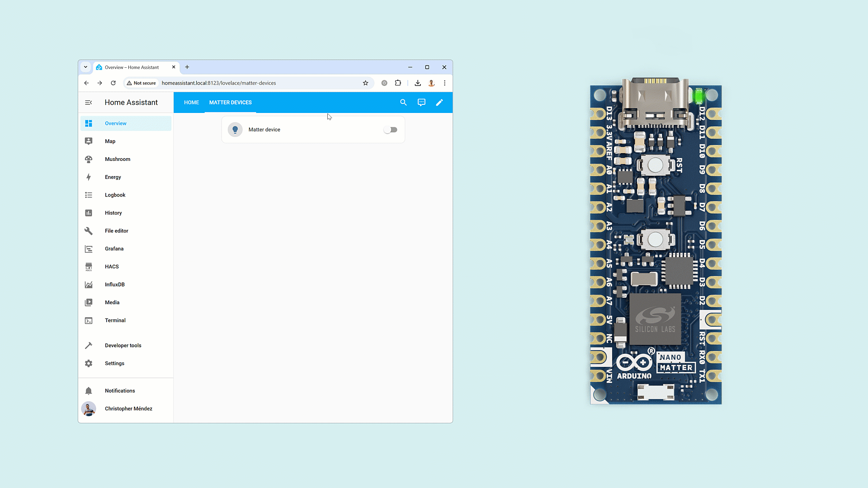Screen dimensions: 868x488
Task: Open the browser downloads icon
Action: pyautogui.click(x=418, y=83)
